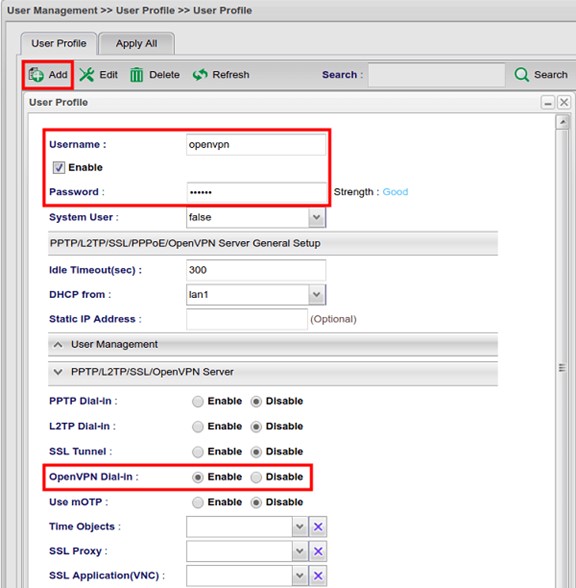
Task: Clear Time Objects with X icon
Action: click(318, 526)
